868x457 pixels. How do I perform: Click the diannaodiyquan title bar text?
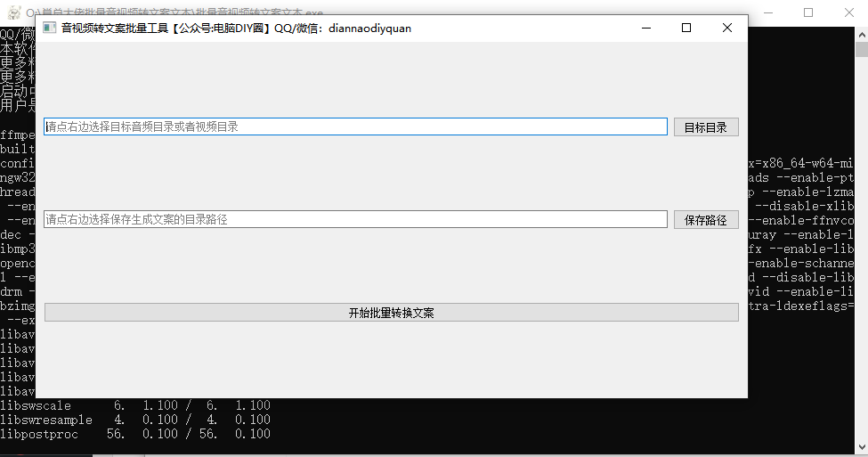tap(369, 29)
